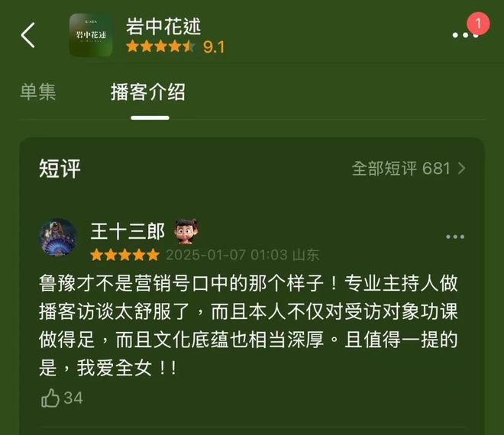Tap the 短评 section heading

click(x=60, y=169)
